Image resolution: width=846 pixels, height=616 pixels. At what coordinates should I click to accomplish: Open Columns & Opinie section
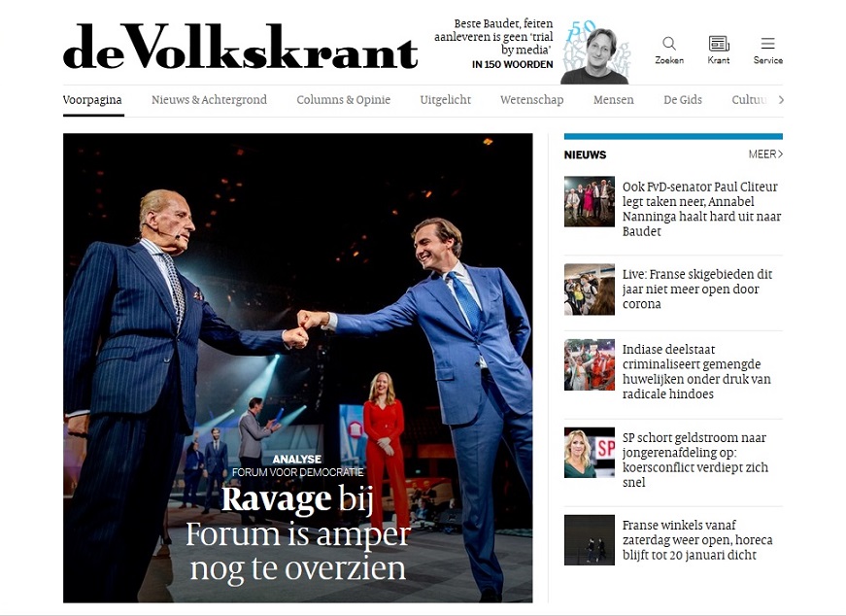(343, 100)
